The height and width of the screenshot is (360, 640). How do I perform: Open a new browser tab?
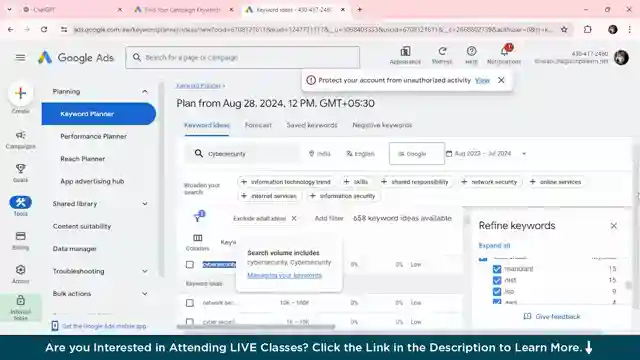point(360,9)
